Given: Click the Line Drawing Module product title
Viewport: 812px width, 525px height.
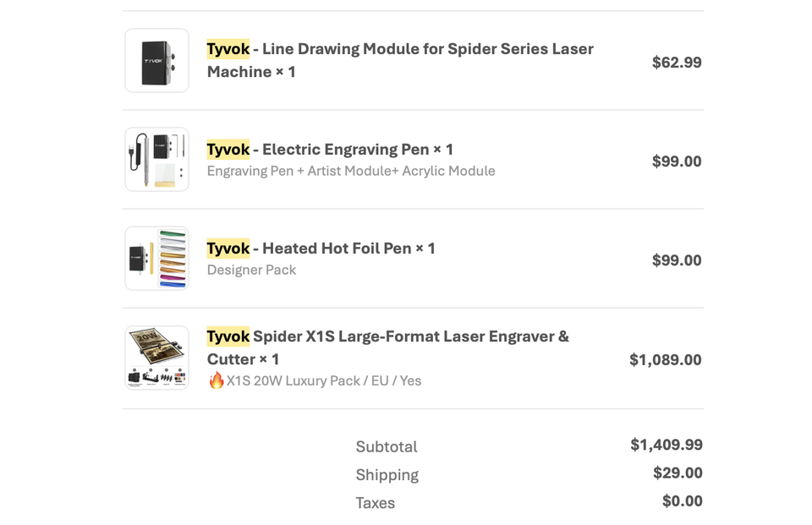Looking at the screenshot, I should click(400, 60).
